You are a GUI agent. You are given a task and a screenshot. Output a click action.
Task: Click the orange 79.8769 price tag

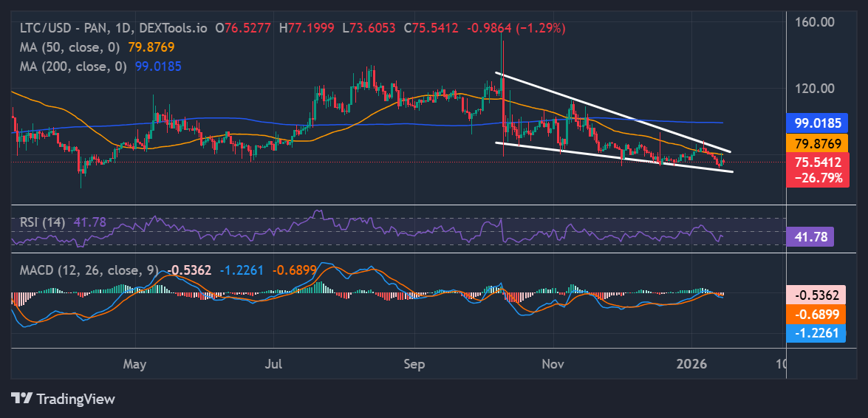click(816, 142)
